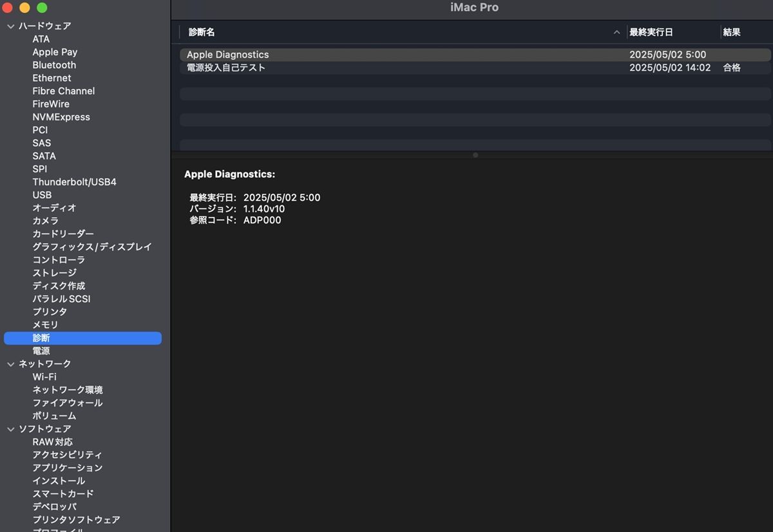Select Wi-Fi under ネットワーク

44,377
